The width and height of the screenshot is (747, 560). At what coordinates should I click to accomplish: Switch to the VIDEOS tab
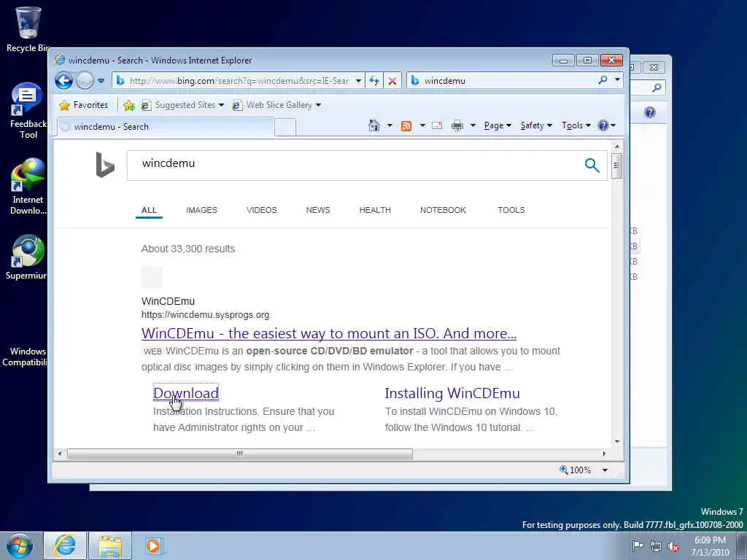point(262,210)
